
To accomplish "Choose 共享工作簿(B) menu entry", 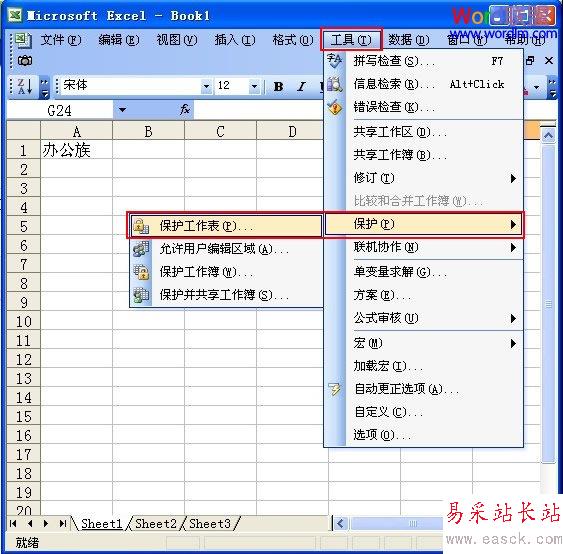I will [x=423, y=155].
